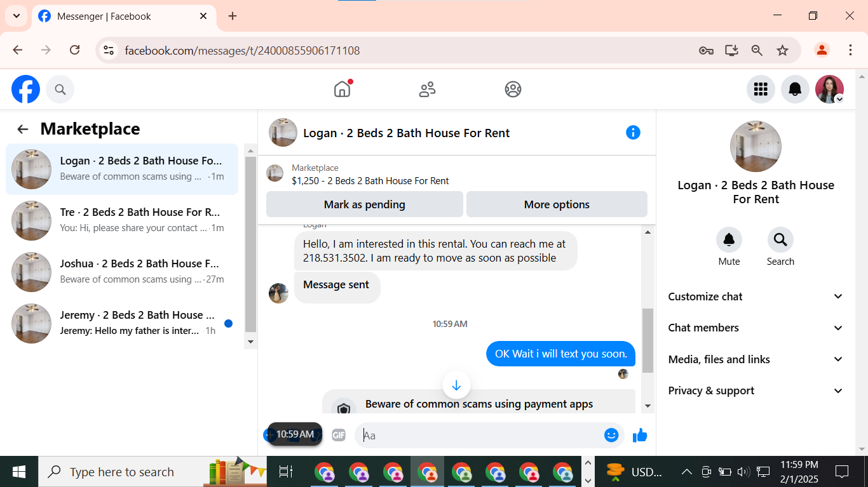The width and height of the screenshot is (868, 487).
Task: Open conversation information blue i icon
Action: pos(633,133)
